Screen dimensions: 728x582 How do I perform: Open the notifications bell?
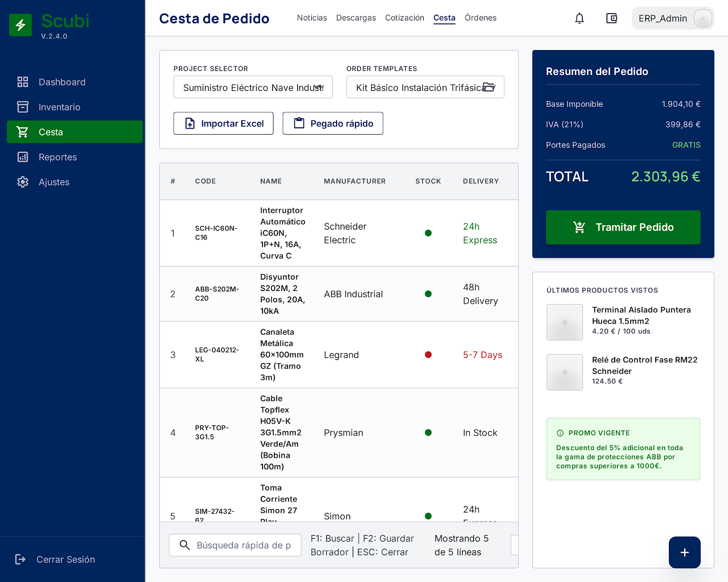click(x=579, y=18)
